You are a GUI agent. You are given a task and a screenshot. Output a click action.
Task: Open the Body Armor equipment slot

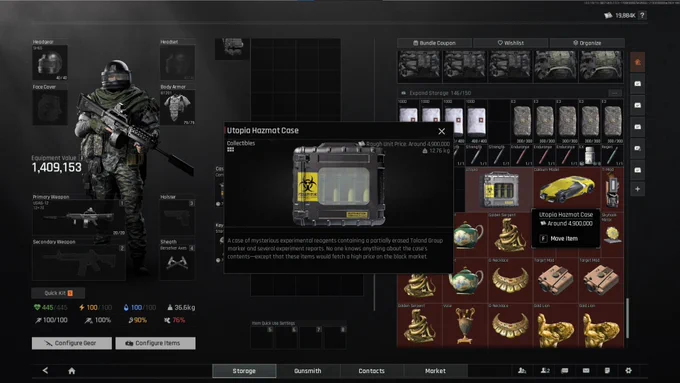point(177,108)
